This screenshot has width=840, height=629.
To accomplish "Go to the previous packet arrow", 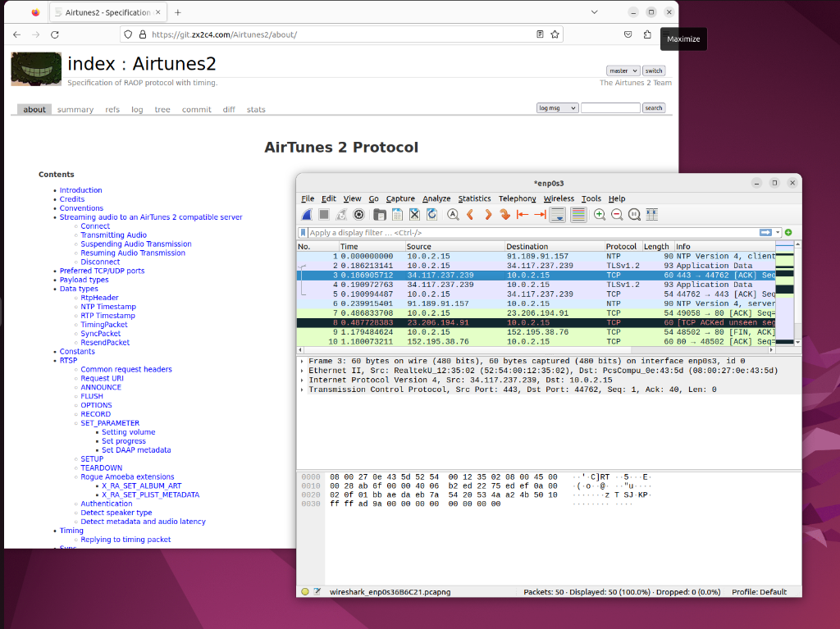I will point(470,215).
